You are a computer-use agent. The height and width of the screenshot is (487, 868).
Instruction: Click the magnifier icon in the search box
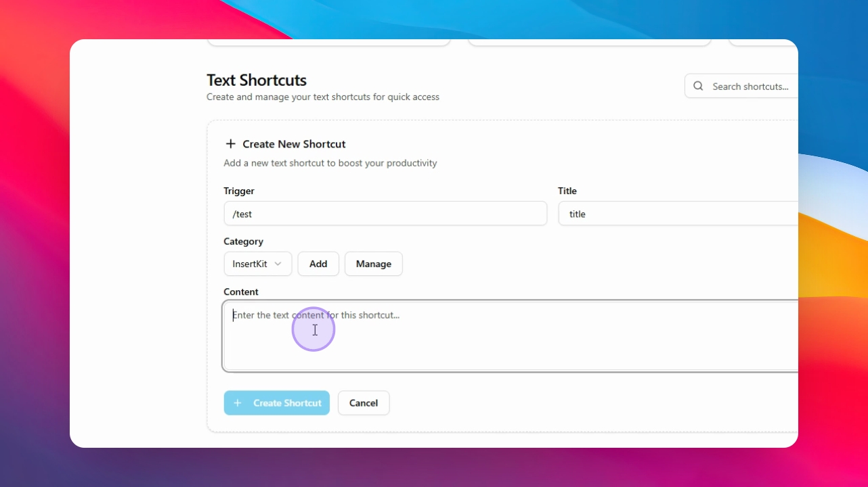click(698, 87)
